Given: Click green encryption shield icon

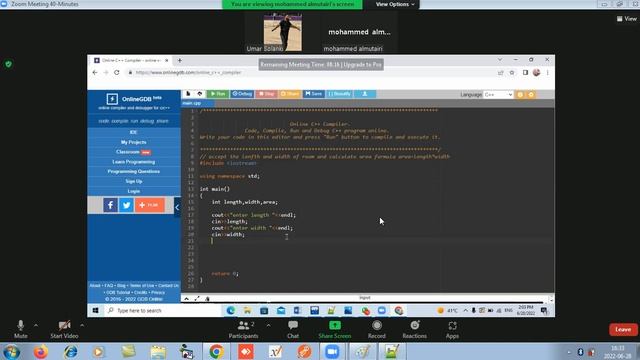Looking at the screenshot, I should [8, 64].
